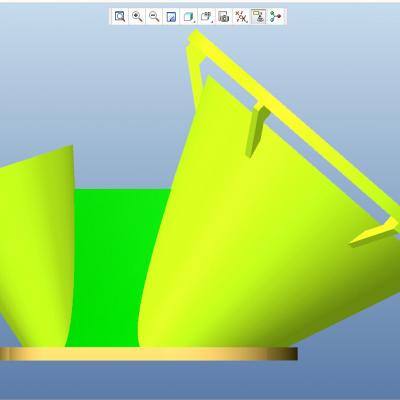This screenshot has width=400, height=400.
Task: Click the Refit view icon
Action: click(120, 16)
